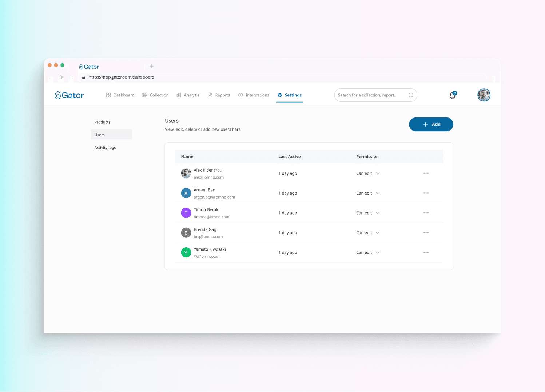This screenshot has width=545, height=392.
Task: Open three-dot menu for Brenda Gag
Action: pos(426,233)
